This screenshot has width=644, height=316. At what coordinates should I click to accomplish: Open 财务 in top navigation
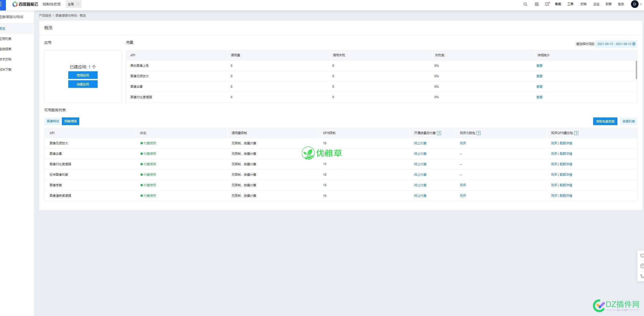tap(609, 4)
